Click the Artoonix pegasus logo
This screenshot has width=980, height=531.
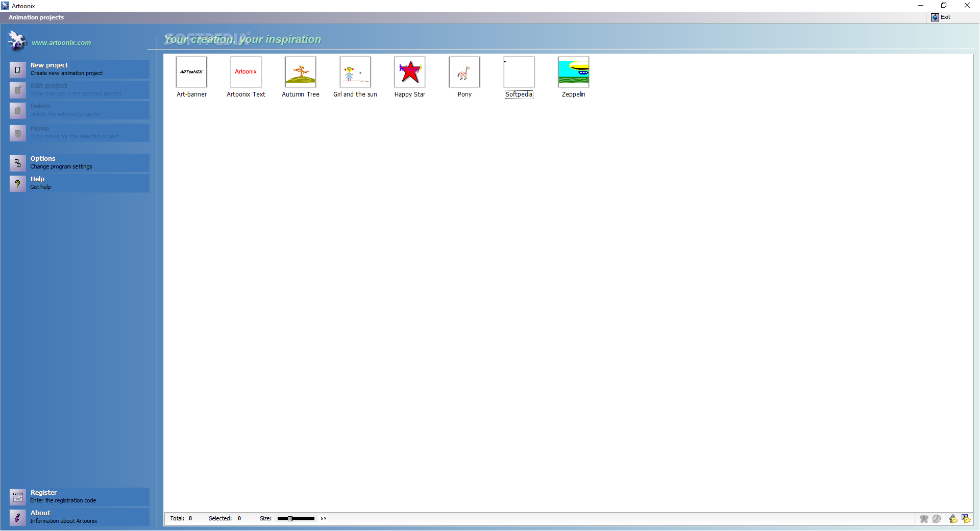point(16,41)
